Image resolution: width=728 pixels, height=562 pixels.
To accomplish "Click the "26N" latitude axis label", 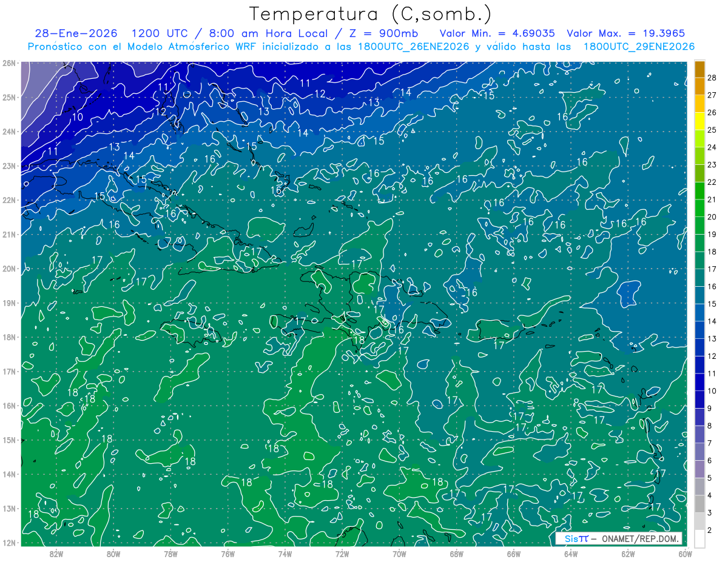I will pos(9,63).
